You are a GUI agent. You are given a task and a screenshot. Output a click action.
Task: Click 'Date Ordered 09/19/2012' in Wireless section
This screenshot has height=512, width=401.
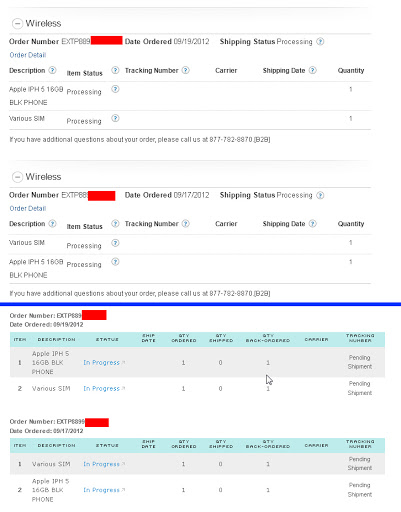pos(167,42)
